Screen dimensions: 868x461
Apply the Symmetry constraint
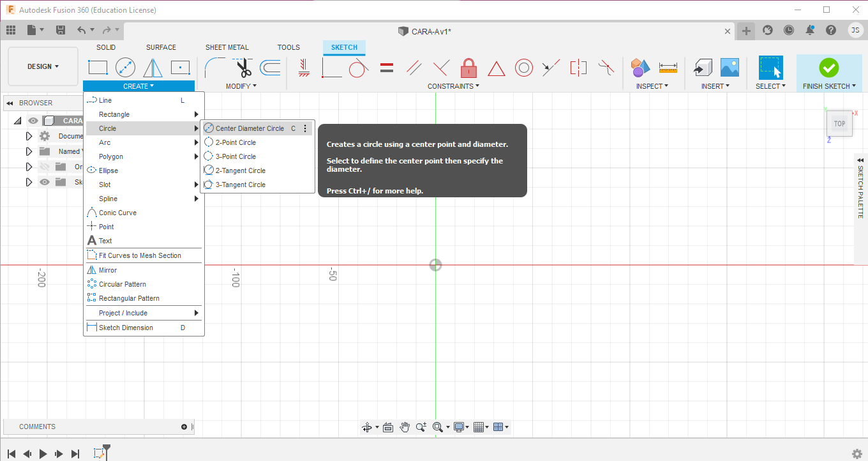[578, 67]
